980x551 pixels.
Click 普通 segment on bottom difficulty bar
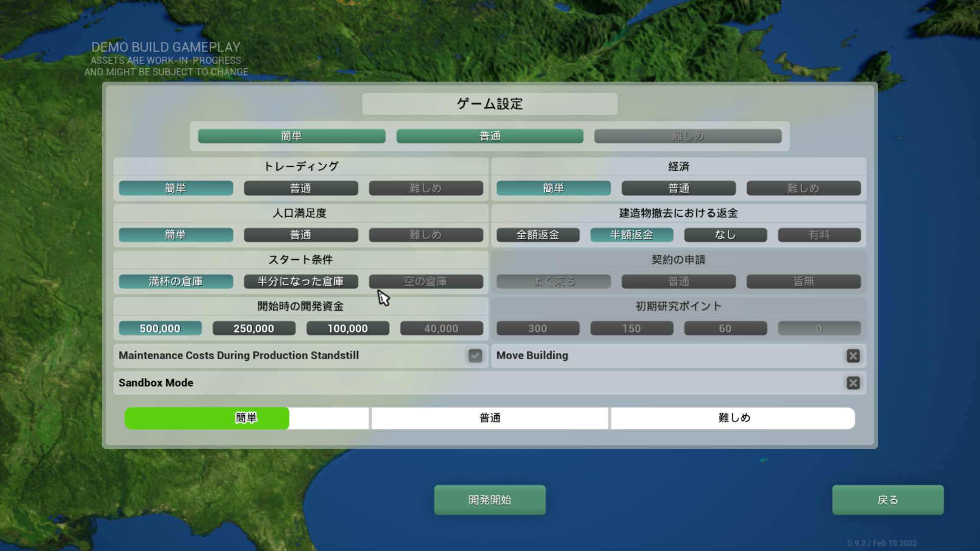tap(489, 418)
